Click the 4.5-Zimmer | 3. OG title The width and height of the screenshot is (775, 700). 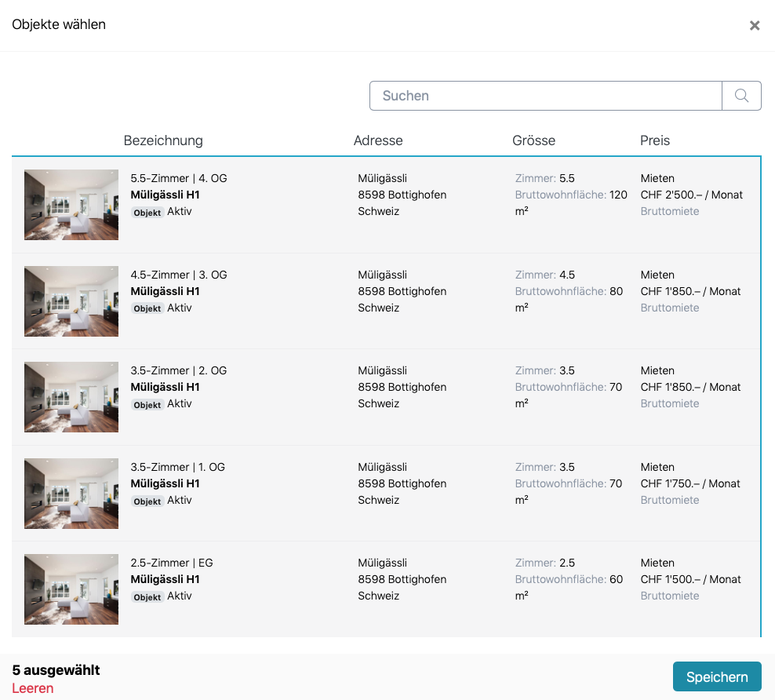(x=179, y=275)
